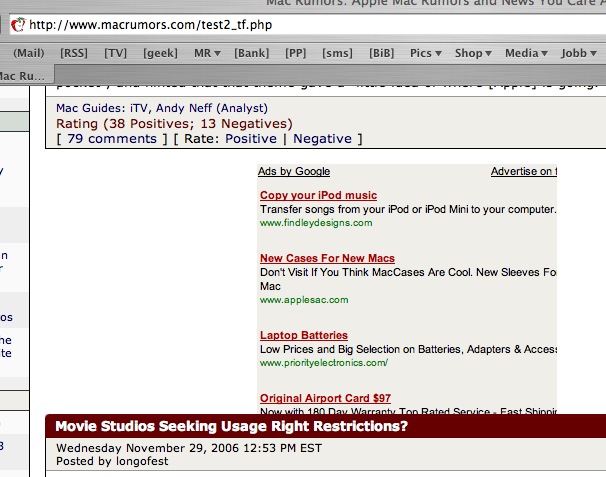Select the Mac Ru... browser tab

pyautogui.click(x=25, y=76)
